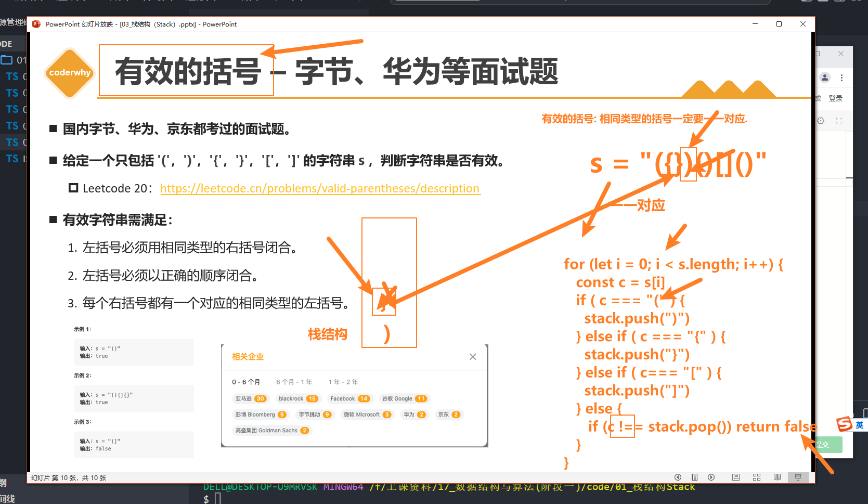Viewport: 868px width, 504px height.
Task: Switch input language via the 英 indicator
Action: (859, 425)
